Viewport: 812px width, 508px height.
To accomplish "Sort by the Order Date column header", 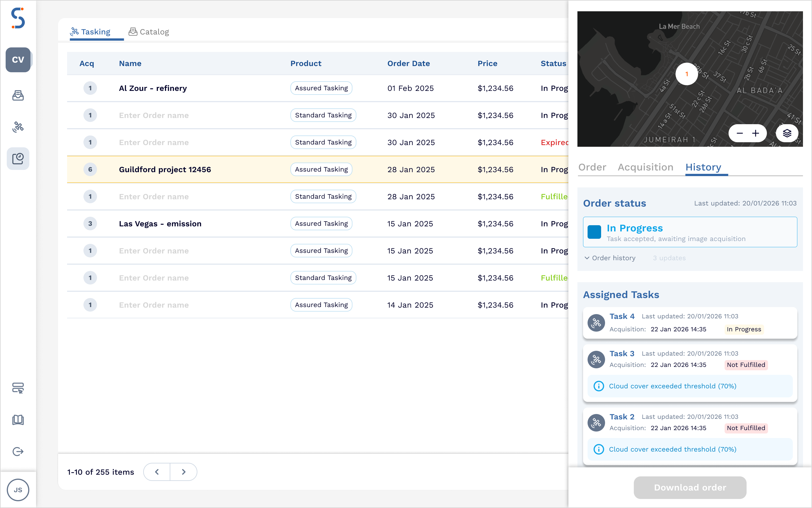I will [408, 63].
